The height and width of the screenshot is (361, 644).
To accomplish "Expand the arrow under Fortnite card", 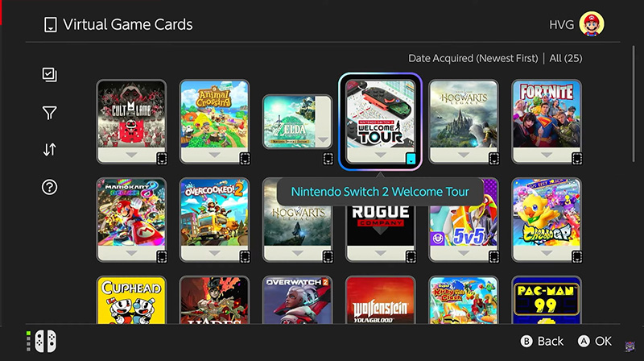I will (547, 155).
